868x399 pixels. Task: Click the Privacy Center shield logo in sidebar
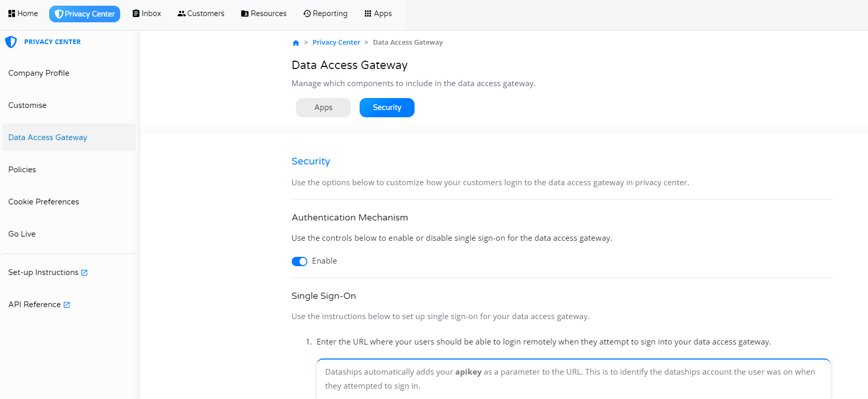[x=11, y=42]
